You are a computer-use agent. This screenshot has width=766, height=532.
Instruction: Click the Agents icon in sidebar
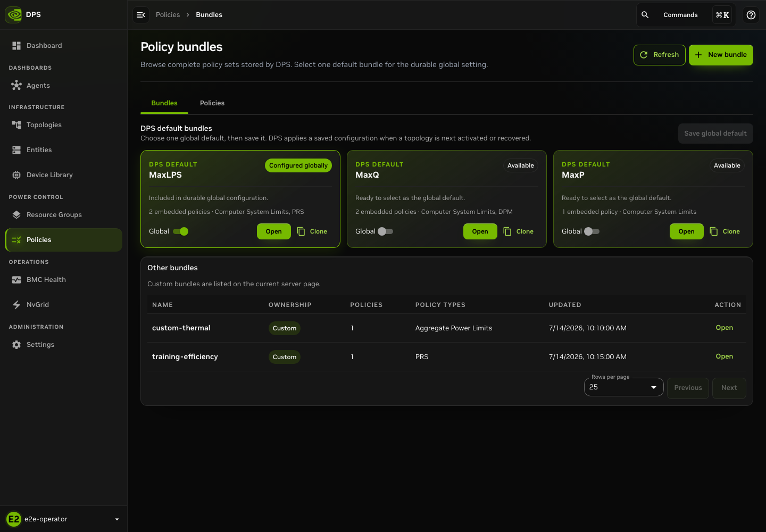point(16,85)
